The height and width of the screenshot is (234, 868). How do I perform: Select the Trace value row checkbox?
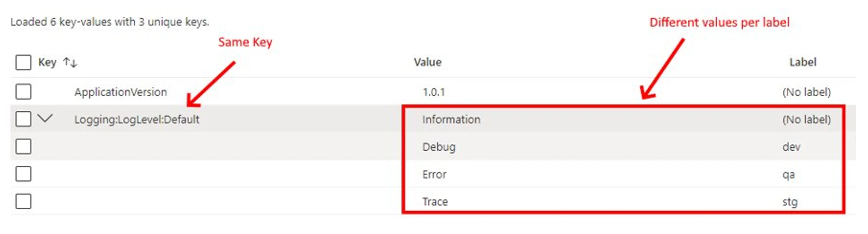tap(23, 201)
